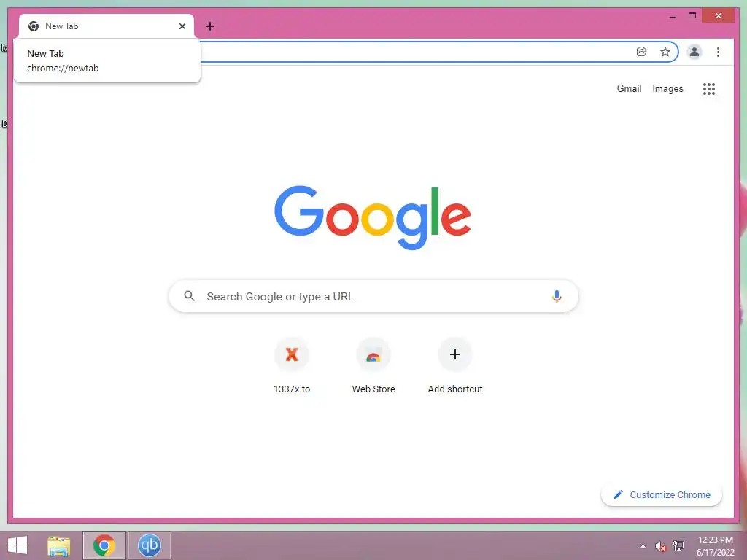Open the Chrome three-dot menu
Screen dimensions: 747x560
(x=718, y=52)
